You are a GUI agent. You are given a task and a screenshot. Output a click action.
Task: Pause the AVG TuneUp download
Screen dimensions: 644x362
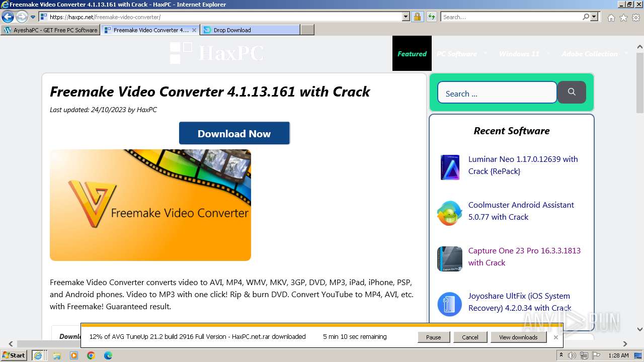click(x=433, y=337)
